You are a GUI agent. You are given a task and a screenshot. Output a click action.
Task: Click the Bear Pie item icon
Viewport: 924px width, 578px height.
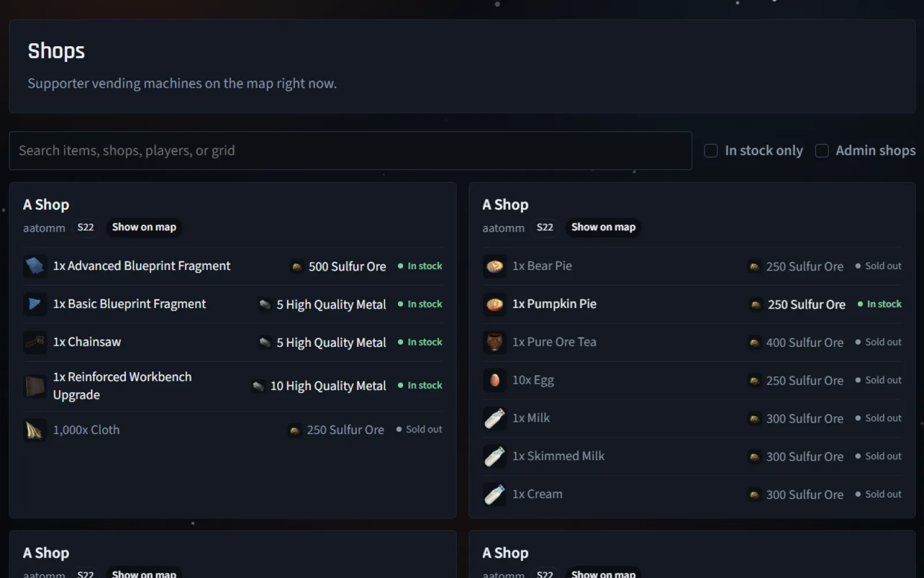coord(494,266)
